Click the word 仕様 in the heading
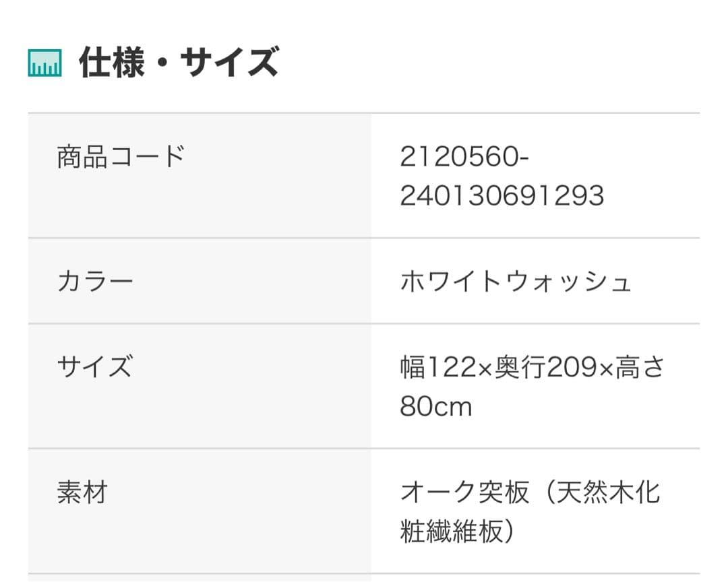The image size is (728, 582). (112, 63)
